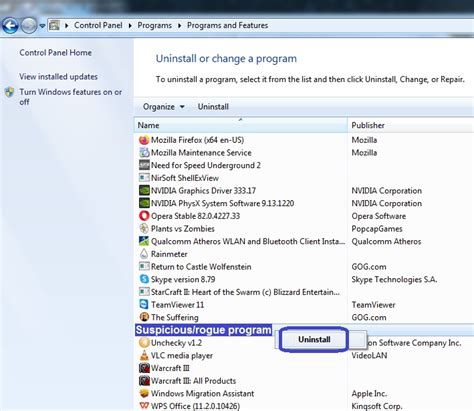The height and width of the screenshot is (411, 474).
Task: Click the shield icon beside Windows features
Action: pos(9,92)
